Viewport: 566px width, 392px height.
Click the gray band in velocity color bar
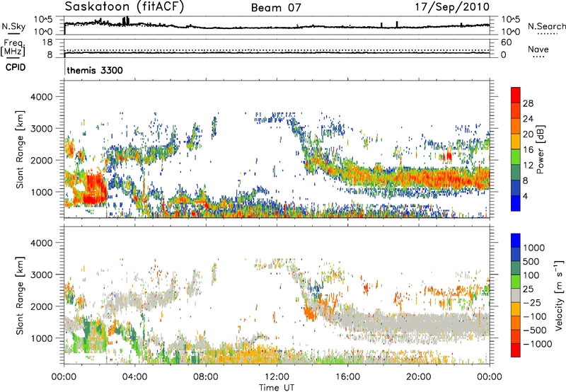(516, 295)
